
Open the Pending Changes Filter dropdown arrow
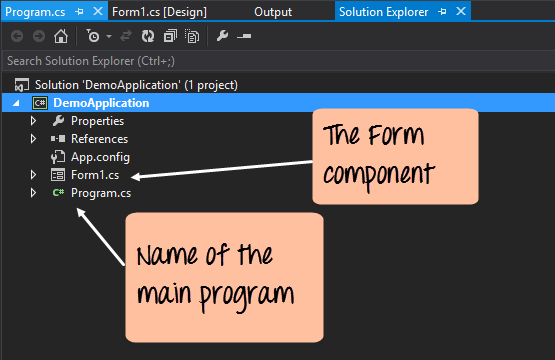click(109, 36)
